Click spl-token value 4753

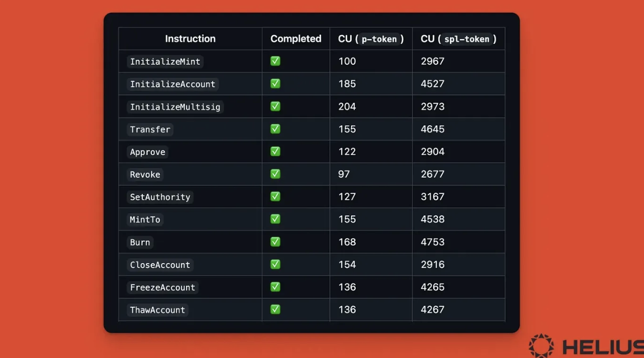[x=433, y=242]
